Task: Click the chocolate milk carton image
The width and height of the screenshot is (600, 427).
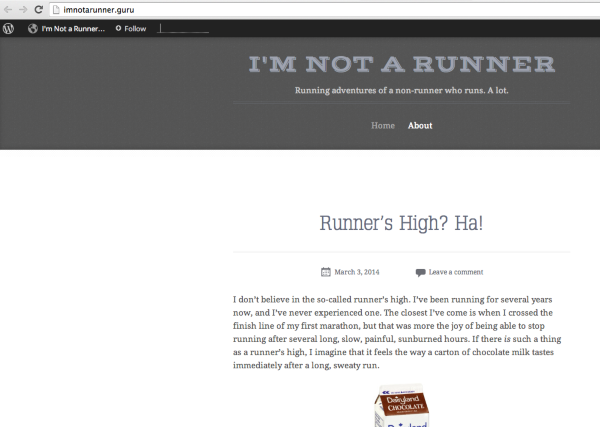Action: pyautogui.click(x=401, y=406)
